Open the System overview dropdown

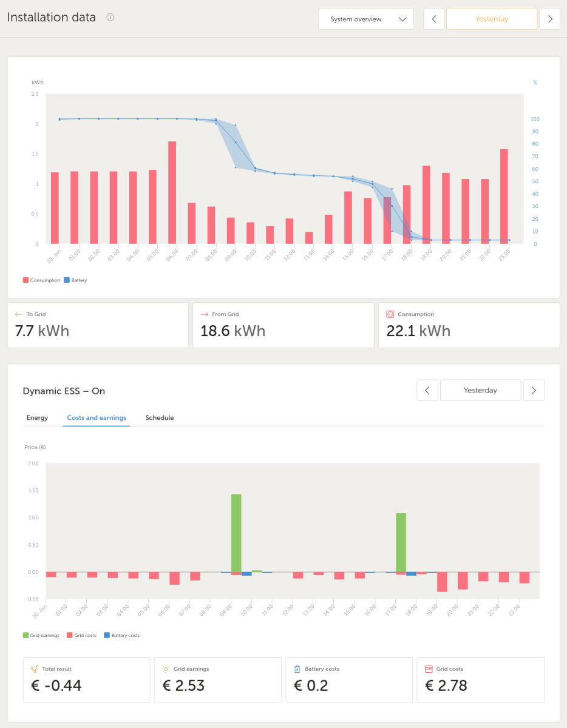click(366, 19)
